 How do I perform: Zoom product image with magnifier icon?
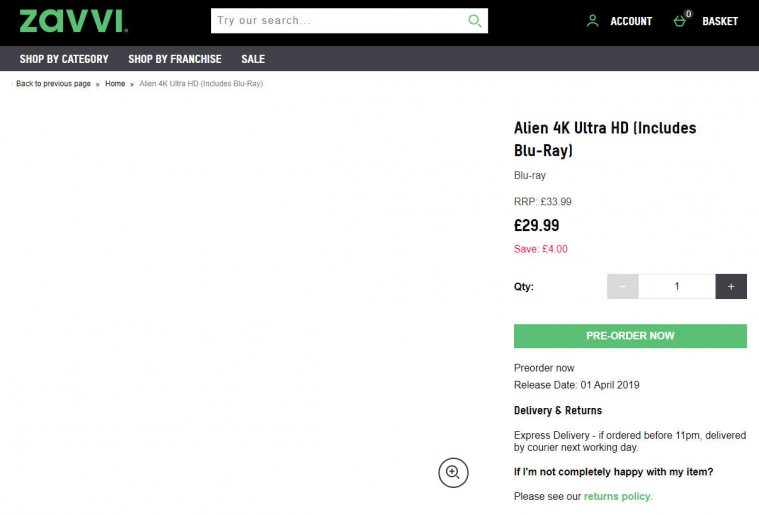point(453,472)
